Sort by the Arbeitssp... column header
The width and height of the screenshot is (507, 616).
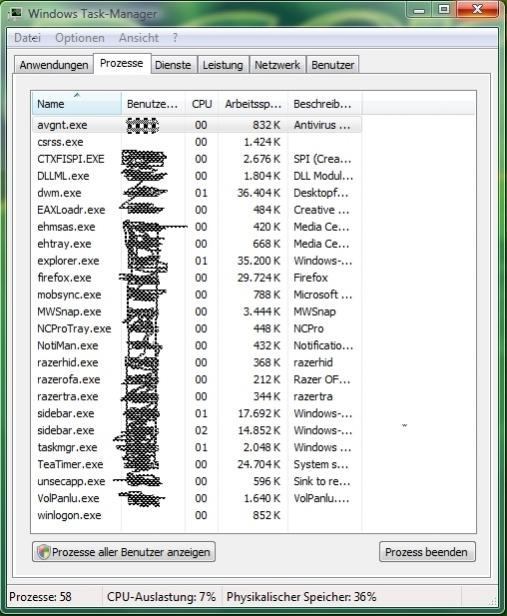tap(253, 104)
